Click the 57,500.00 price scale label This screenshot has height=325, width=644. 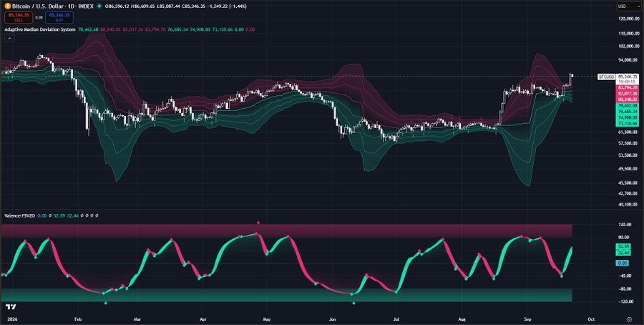pos(629,143)
